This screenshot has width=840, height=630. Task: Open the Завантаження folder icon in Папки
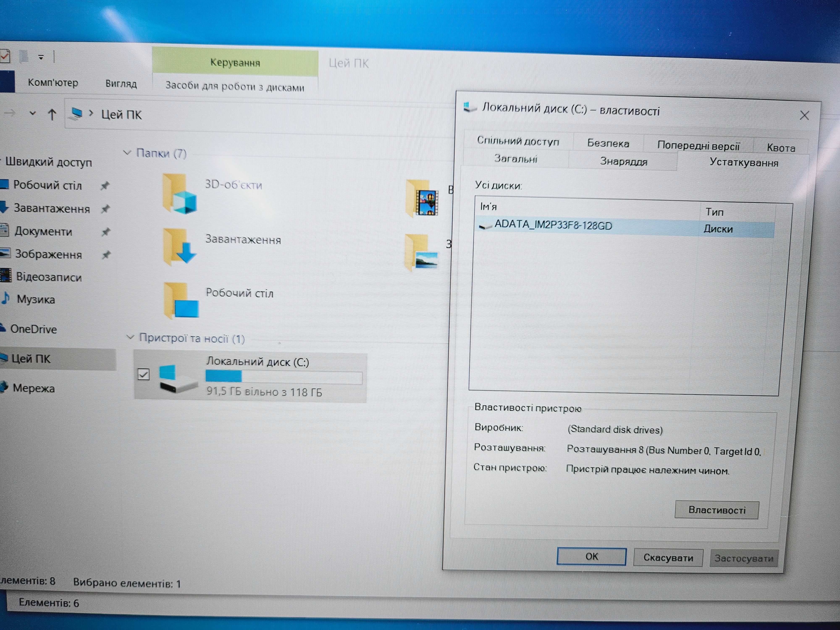[x=179, y=247]
